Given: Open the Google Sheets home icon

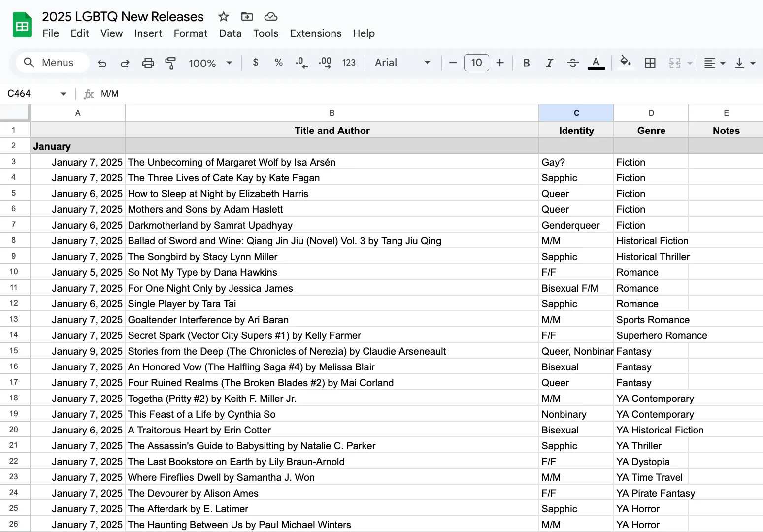Looking at the screenshot, I should (22, 25).
